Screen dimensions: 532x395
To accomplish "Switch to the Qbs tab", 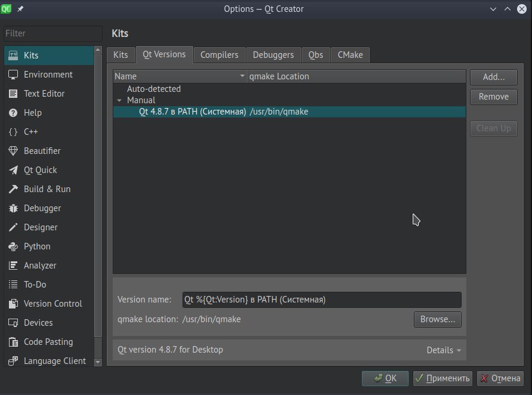I will 316,55.
